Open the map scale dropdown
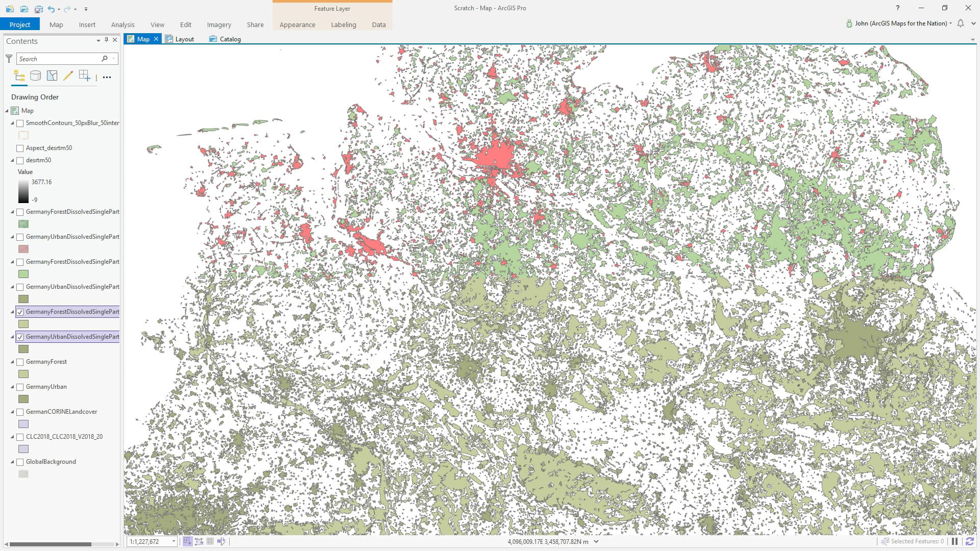Screen dimensions: 980x551 174,541
